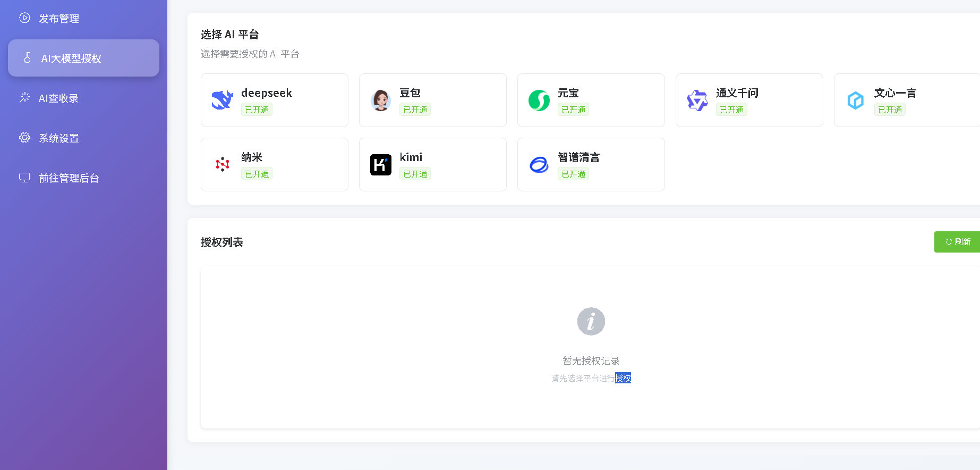The width and height of the screenshot is (980, 470).
Task: Click the 智谱清言 platform name
Action: pos(578,157)
